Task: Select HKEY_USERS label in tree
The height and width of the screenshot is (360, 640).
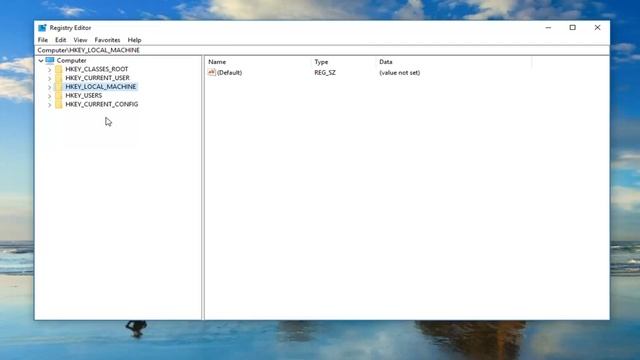Action: point(84,95)
